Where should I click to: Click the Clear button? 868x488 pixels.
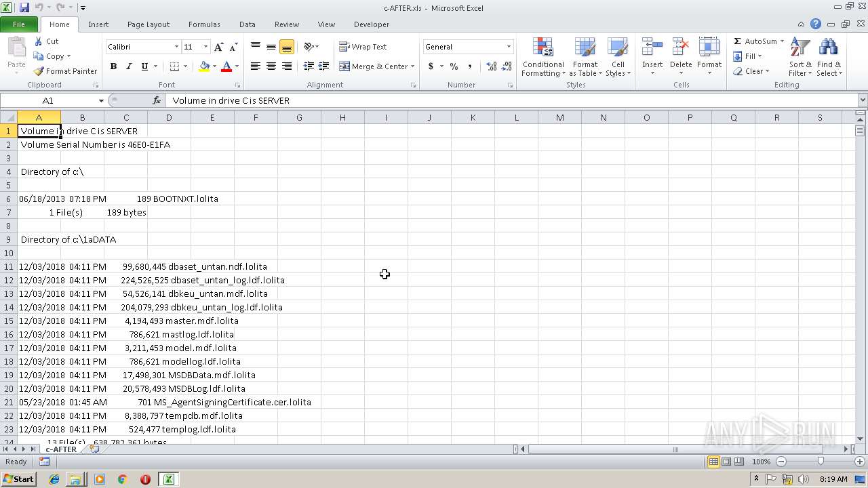point(751,71)
